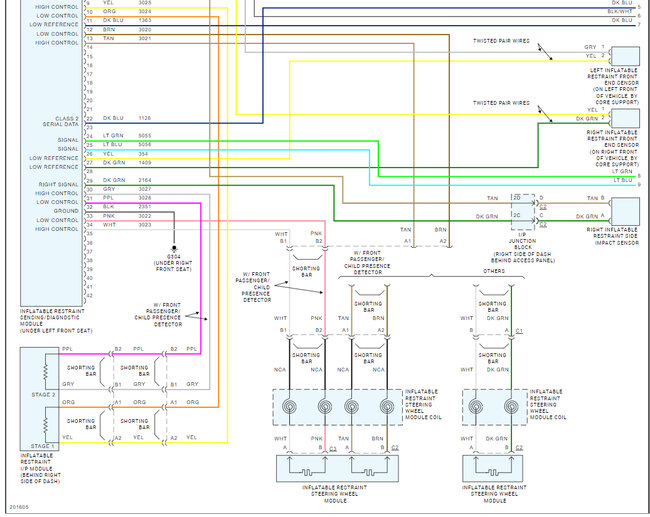Click the Inflatable Restraint I/P Module caption
650x517 pixels.
click(x=41, y=468)
